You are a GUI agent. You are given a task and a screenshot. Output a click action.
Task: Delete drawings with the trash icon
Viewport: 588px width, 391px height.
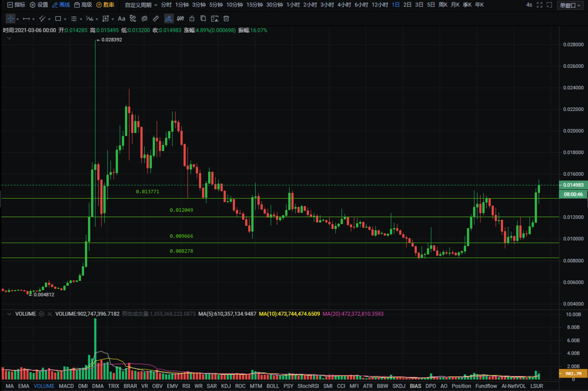[226, 19]
